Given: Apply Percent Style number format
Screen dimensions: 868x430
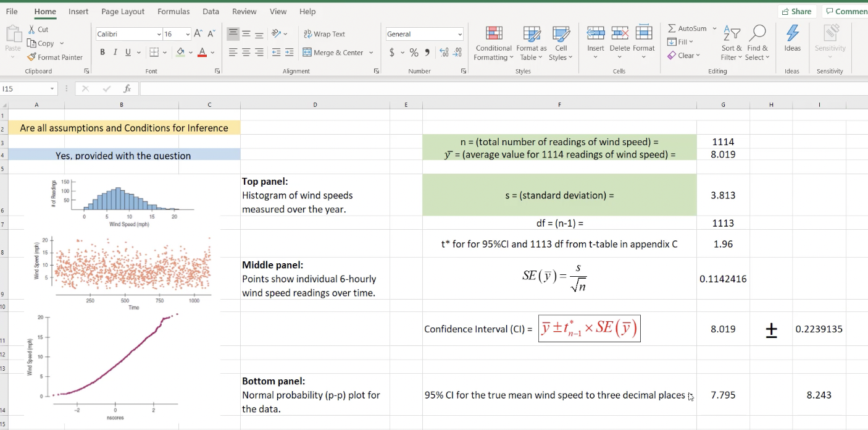Looking at the screenshot, I should coord(414,53).
